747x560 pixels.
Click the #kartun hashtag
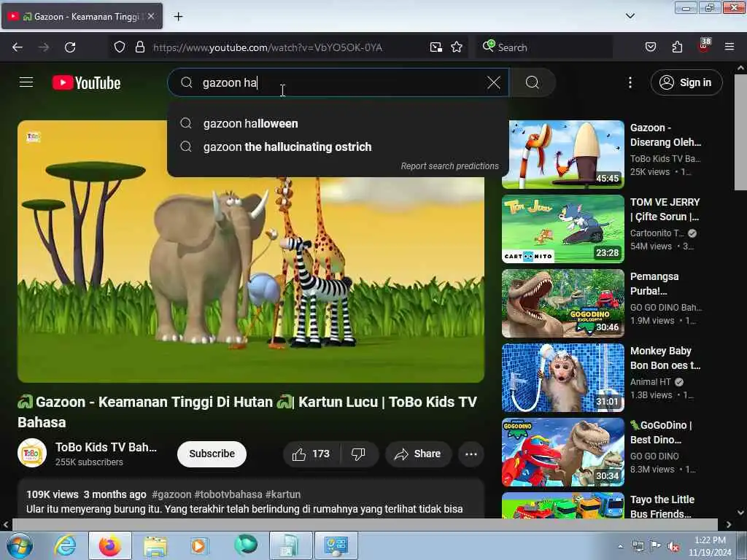click(282, 495)
